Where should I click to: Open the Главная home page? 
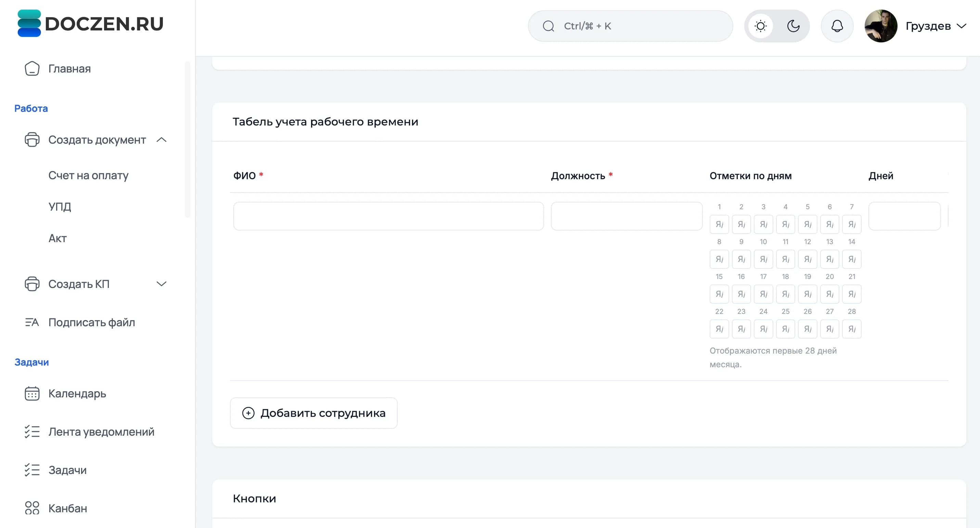(69, 69)
